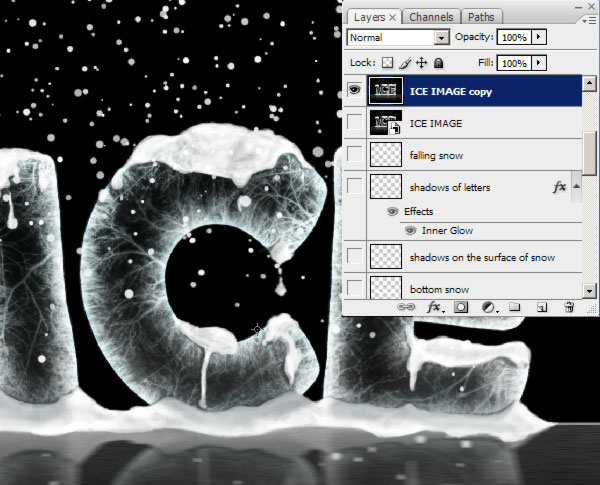600x485 pixels.
Task: Open the Opacity slider arrow
Action: coord(540,37)
